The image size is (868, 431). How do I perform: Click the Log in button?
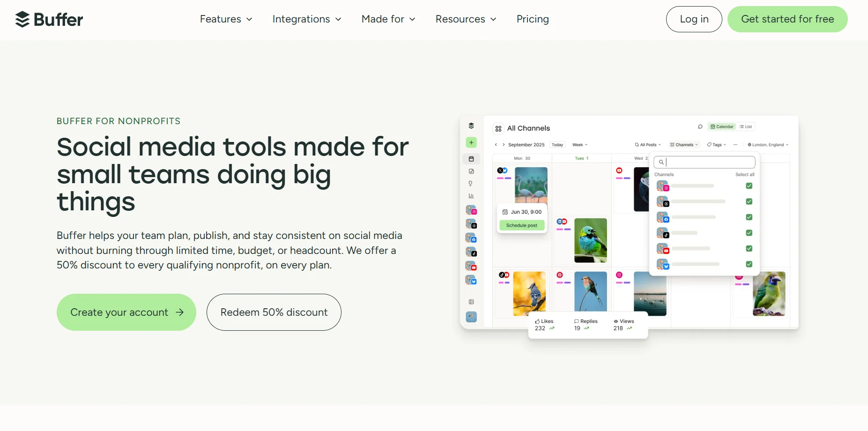694,19
